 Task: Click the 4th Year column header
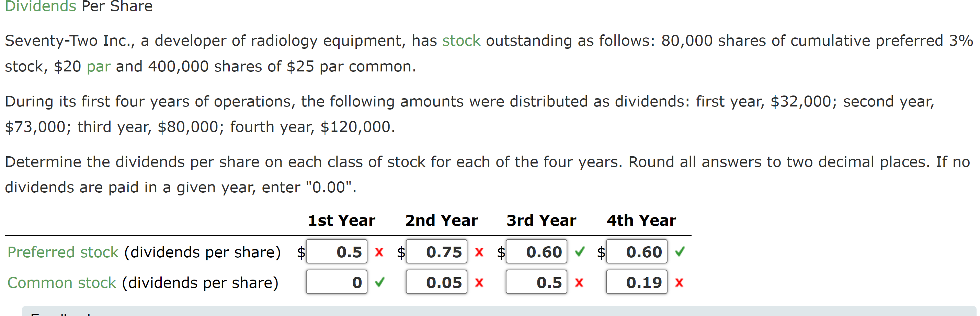(x=641, y=220)
